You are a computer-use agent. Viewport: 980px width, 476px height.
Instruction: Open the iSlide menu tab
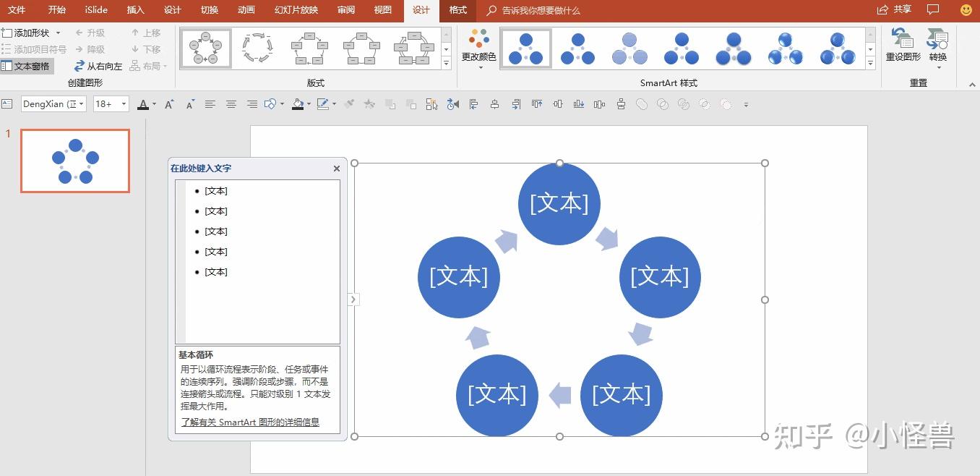pyautogui.click(x=95, y=10)
